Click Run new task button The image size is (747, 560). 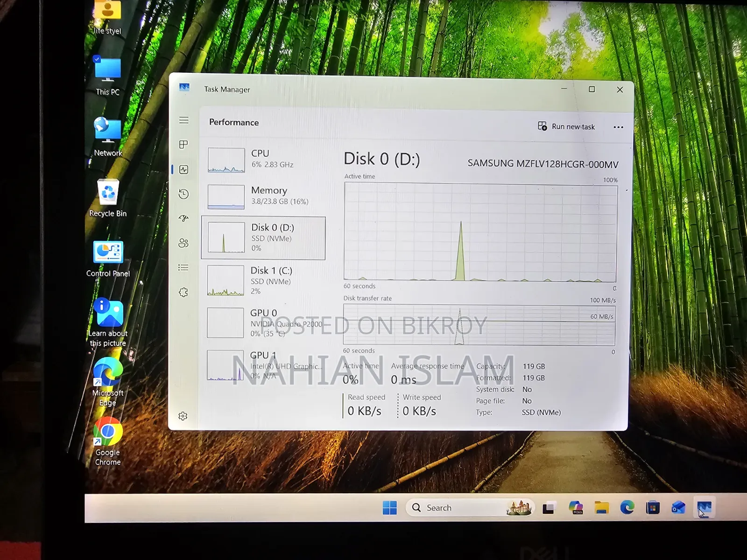(566, 126)
